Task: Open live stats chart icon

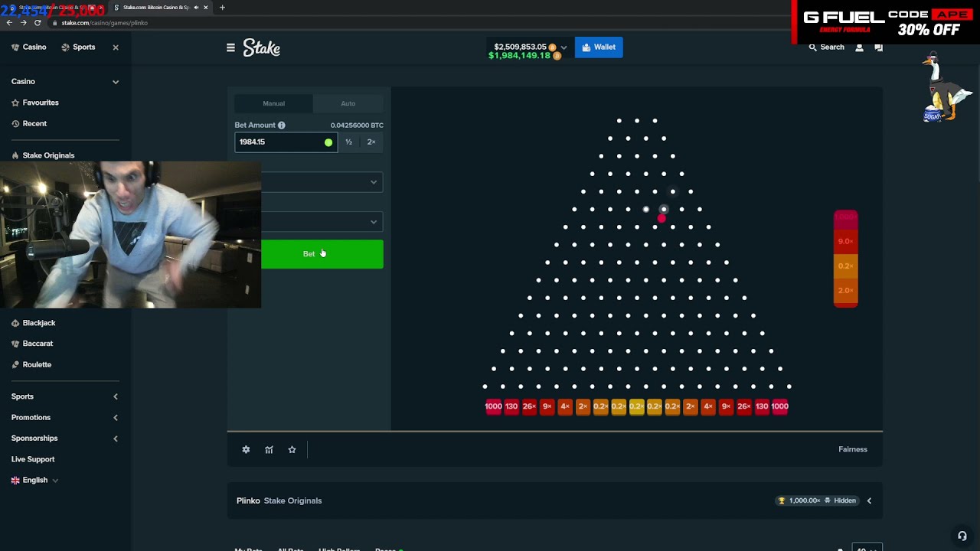Action: tap(269, 450)
